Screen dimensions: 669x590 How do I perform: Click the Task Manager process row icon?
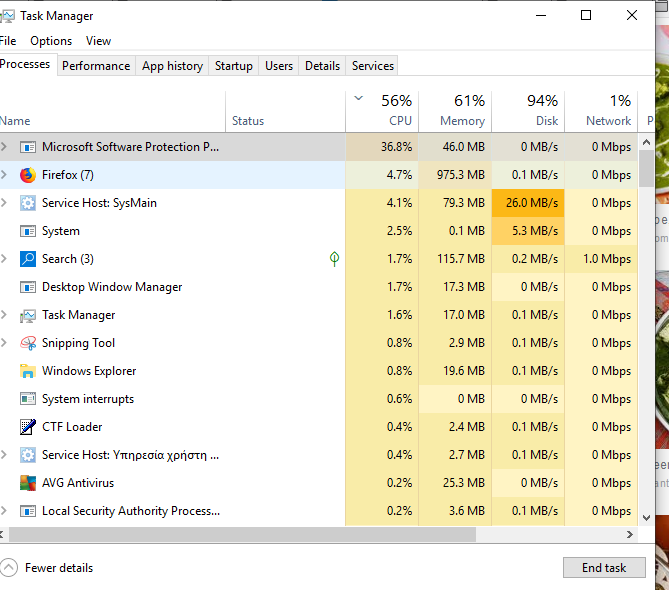(x=28, y=315)
